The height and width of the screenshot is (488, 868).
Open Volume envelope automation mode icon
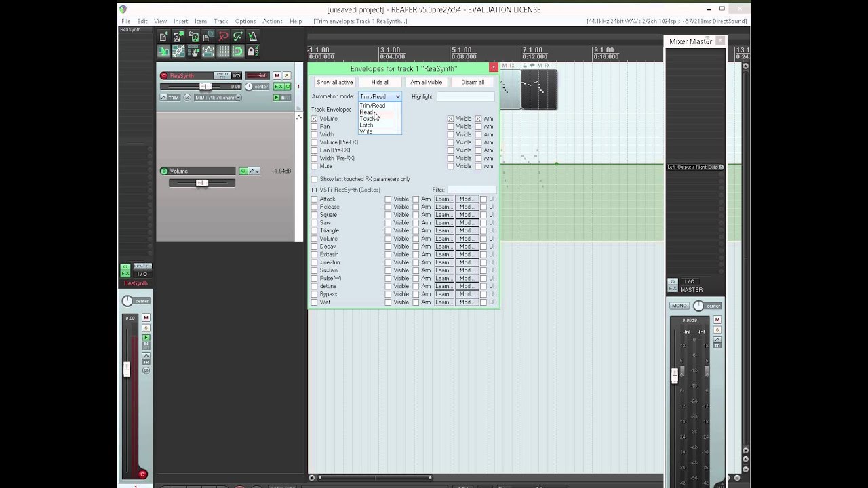pyautogui.click(x=254, y=171)
